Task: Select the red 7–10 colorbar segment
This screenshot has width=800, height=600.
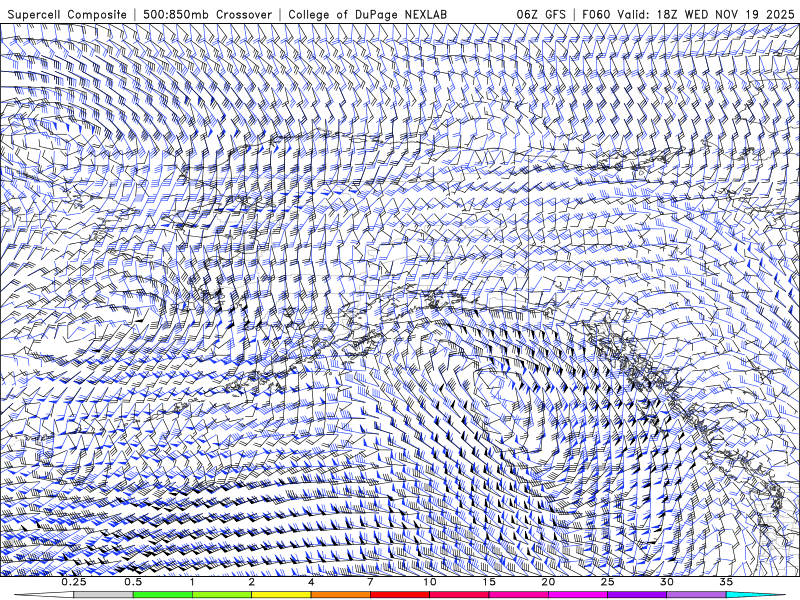Action: (400, 595)
